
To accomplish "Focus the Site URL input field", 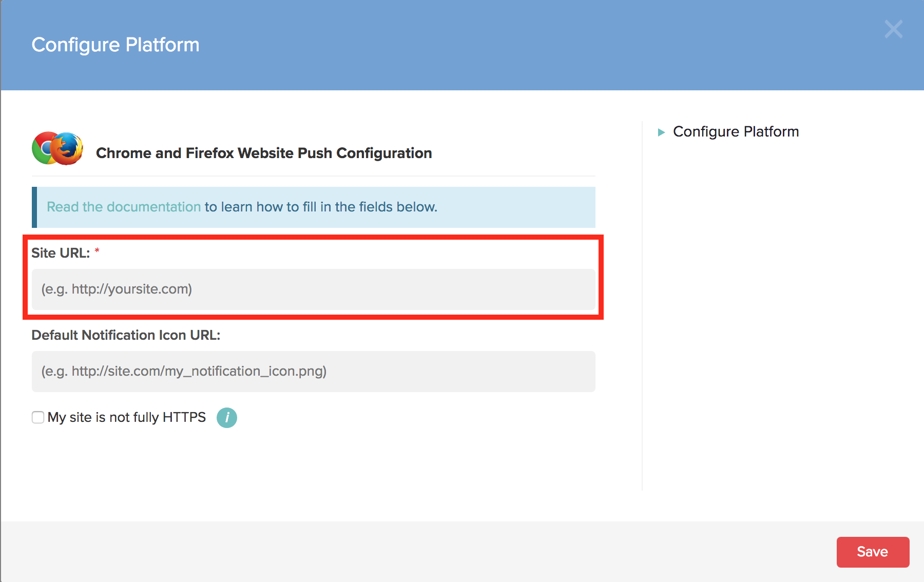I will click(x=313, y=289).
